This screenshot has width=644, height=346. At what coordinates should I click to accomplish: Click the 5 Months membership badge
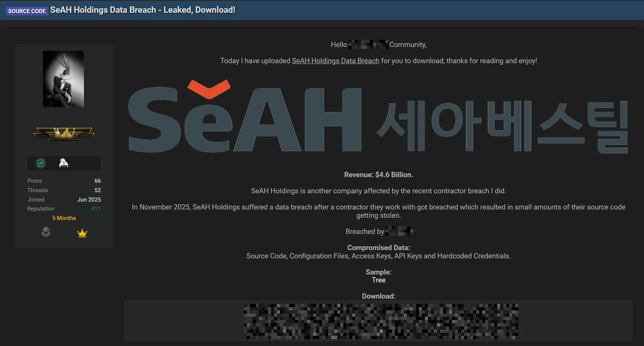[x=64, y=218]
